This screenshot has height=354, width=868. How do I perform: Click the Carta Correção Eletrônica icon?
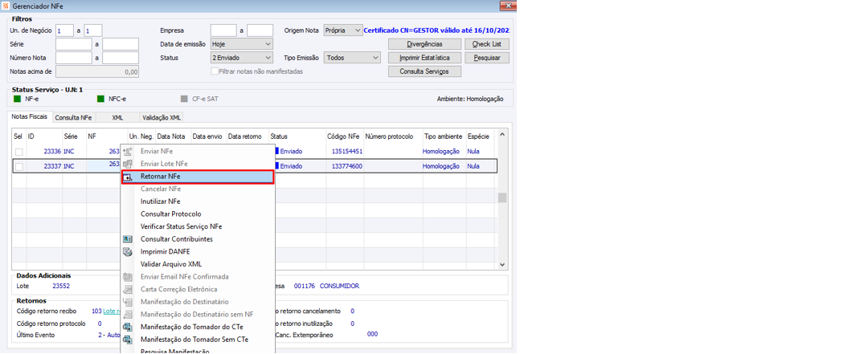point(128,289)
